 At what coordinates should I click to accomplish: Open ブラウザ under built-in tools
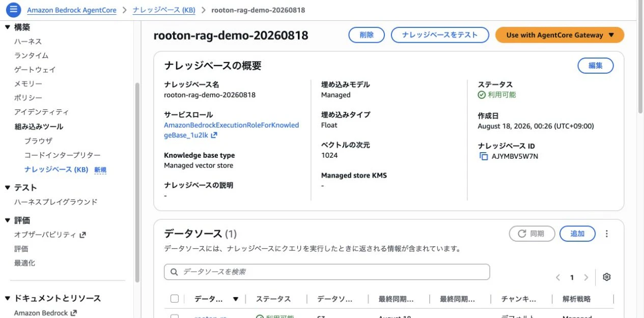pyautogui.click(x=38, y=141)
